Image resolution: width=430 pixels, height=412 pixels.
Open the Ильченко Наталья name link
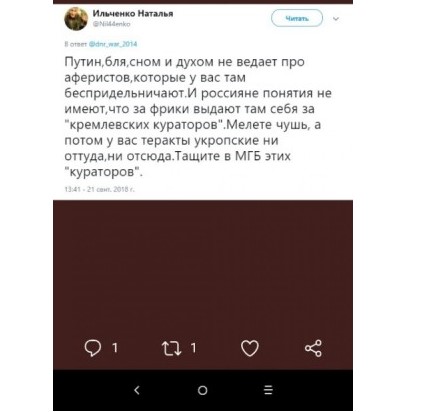[x=133, y=14]
